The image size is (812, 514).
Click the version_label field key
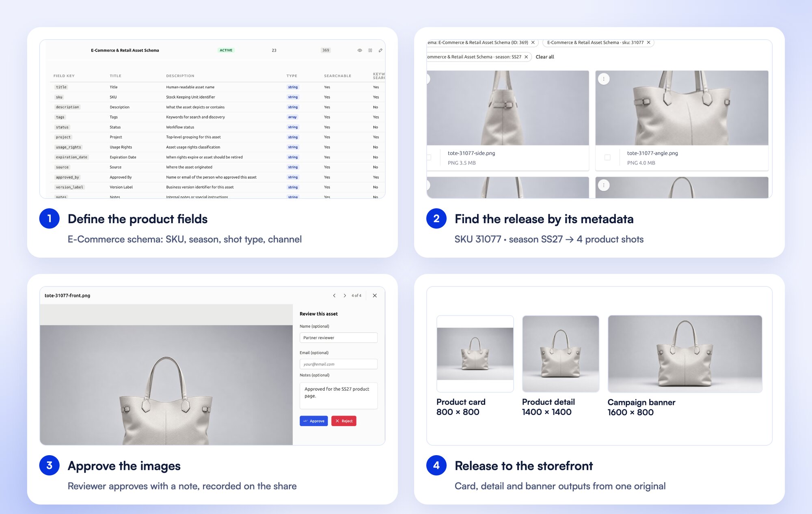[x=69, y=187]
